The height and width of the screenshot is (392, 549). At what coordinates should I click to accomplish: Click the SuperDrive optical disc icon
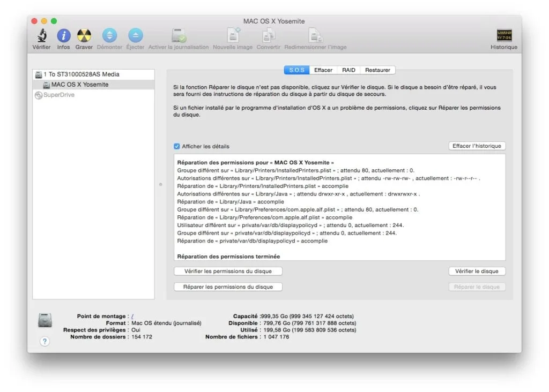(39, 95)
